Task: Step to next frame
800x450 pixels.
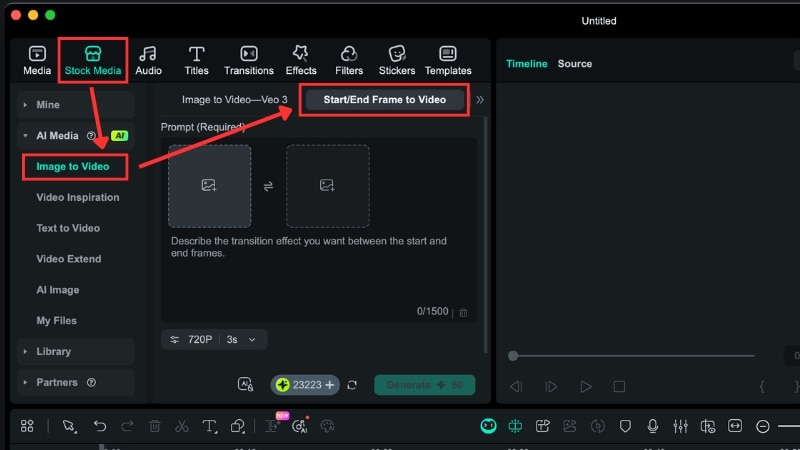Action: point(551,386)
